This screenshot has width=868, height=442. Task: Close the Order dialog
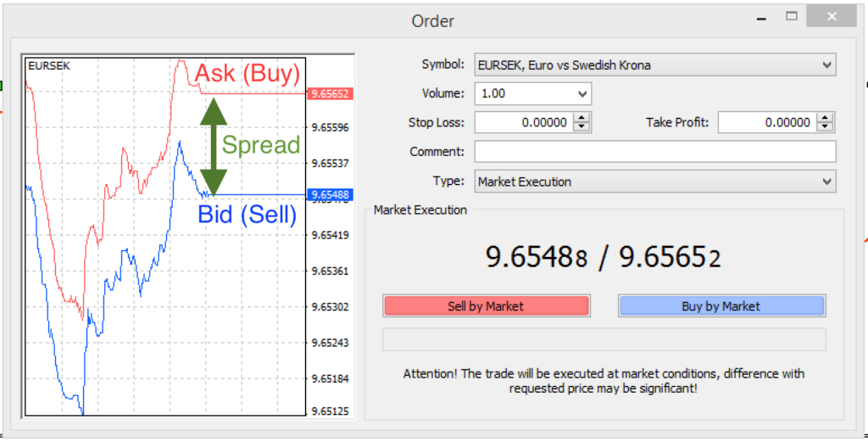click(831, 16)
